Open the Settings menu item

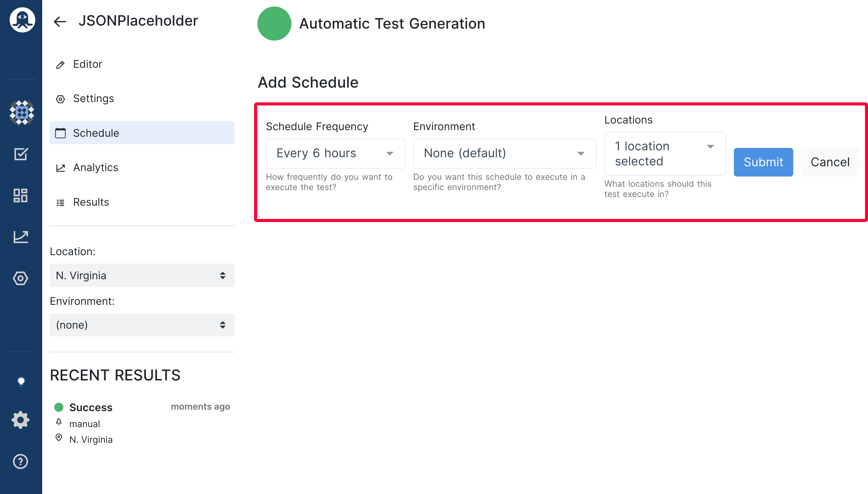click(x=142, y=98)
